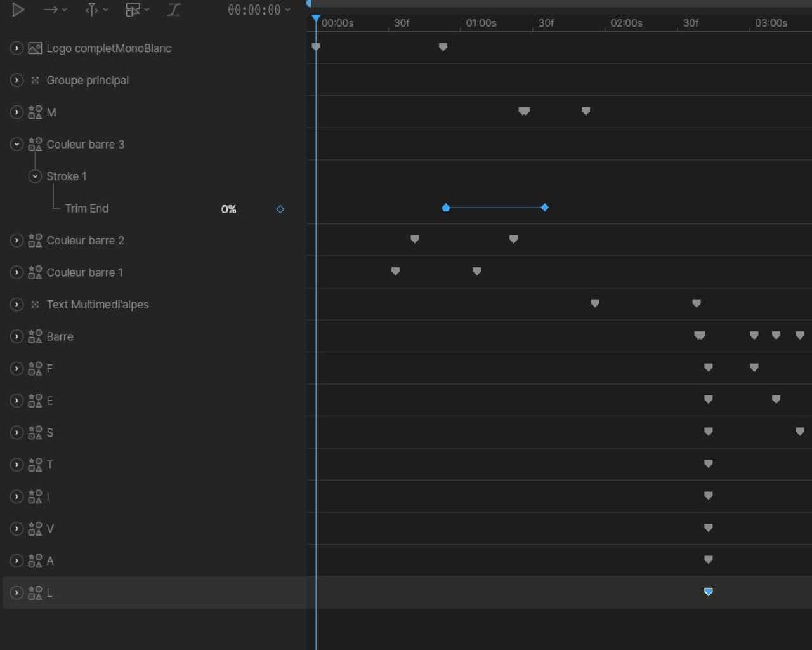Image resolution: width=812 pixels, height=650 pixels.
Task: Click the Trim End 0% value field
Action: (x=228, y=209)
